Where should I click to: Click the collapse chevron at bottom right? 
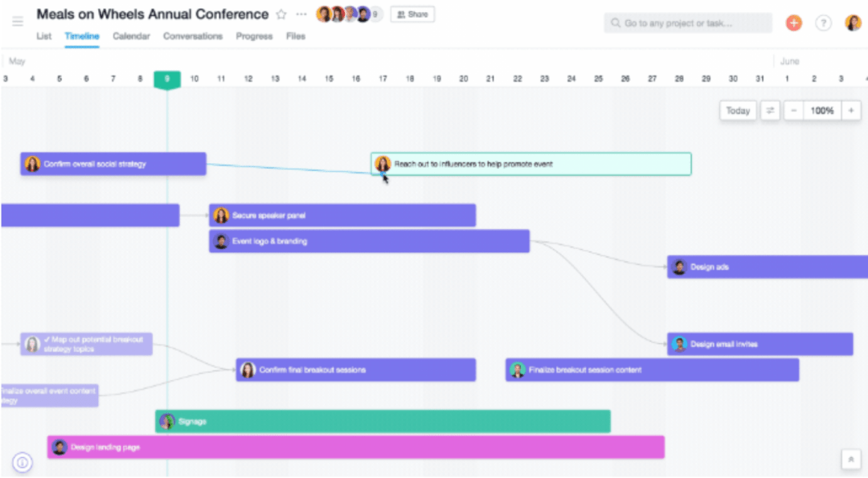point(851,460)
